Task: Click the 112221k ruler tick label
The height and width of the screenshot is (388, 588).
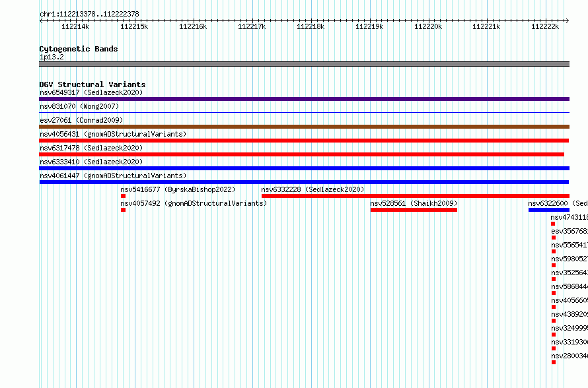Action: tap(486, 26)
